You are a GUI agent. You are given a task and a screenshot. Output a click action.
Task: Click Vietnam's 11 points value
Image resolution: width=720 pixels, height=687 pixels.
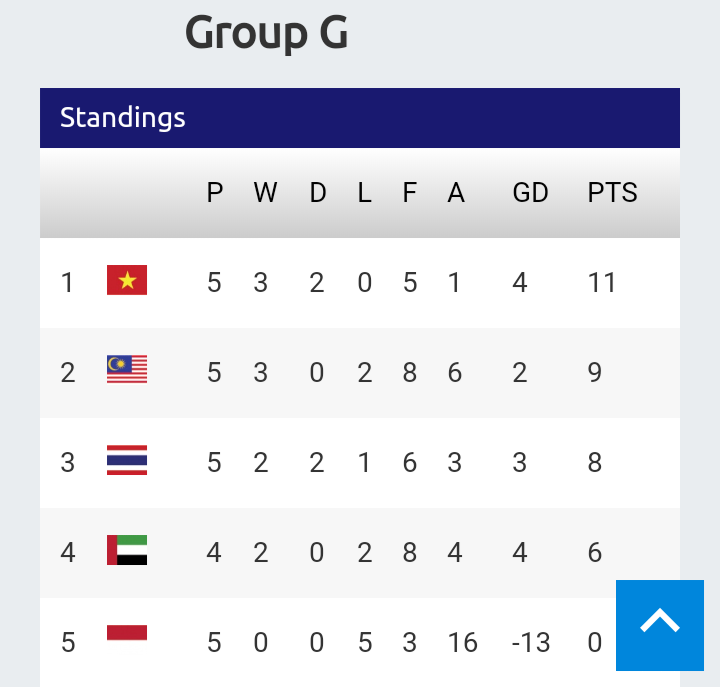[x=602, y=283]
